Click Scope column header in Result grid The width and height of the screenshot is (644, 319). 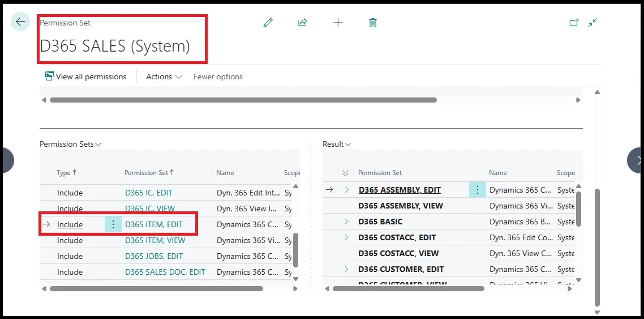pos(565,173)
